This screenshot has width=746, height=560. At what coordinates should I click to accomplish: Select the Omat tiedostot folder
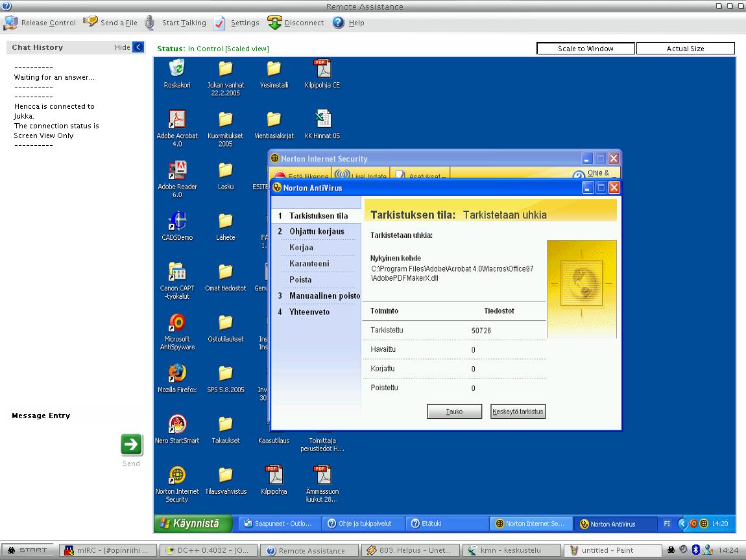226,277
